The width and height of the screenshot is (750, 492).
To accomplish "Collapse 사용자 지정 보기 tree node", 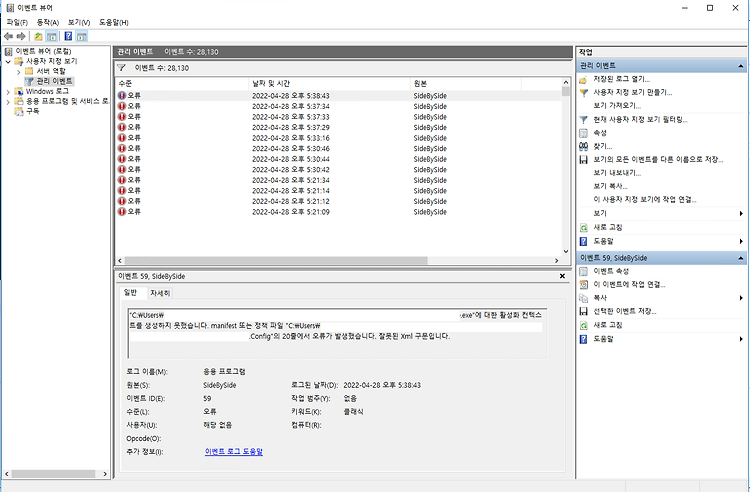I will pyautogui.click(x=8, y=61).
